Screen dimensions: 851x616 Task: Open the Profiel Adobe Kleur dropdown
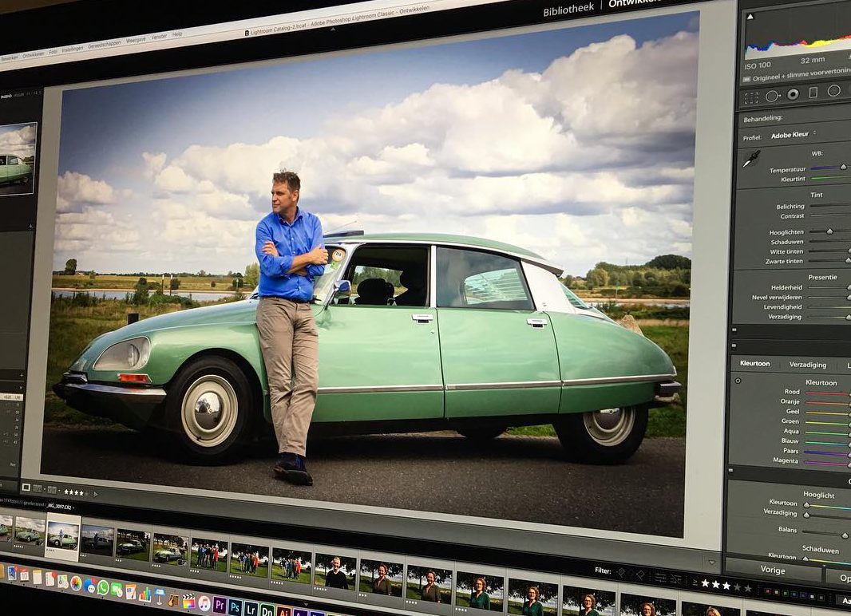click(794, 135)
